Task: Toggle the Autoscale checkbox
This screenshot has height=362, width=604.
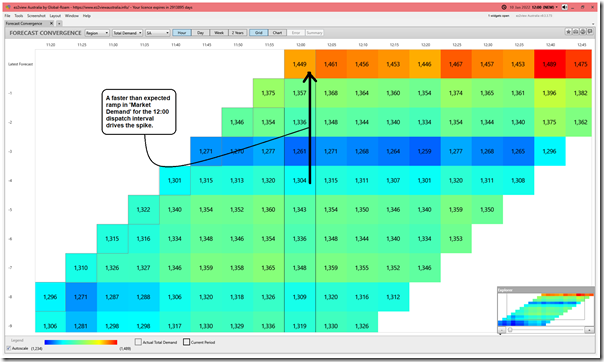Action: pos(9,348)
